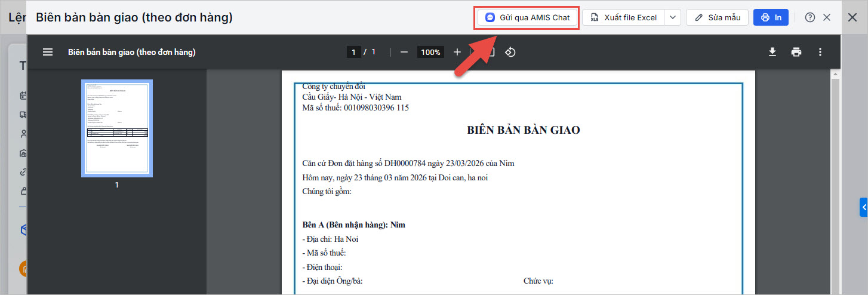Click the line starting Hôm nay, ngày 23 tháng 03
The image size is (868, 295).
coord(396,177)
